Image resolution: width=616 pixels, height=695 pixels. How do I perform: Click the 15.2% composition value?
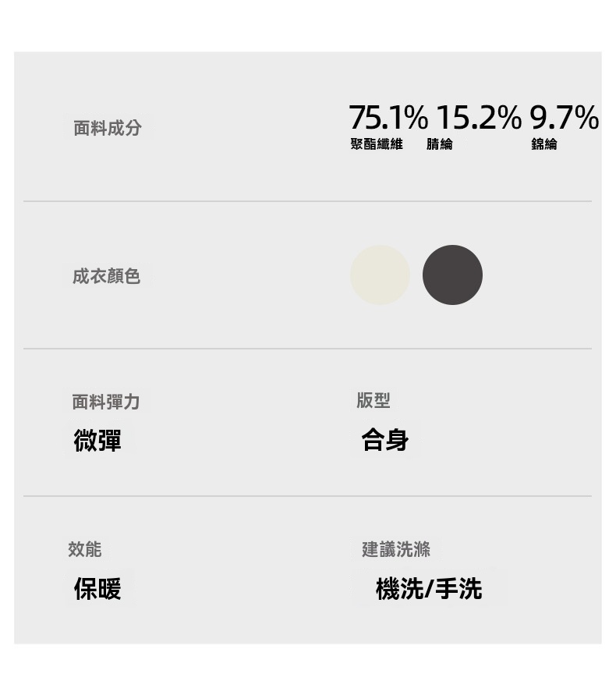(x=477, y=118)
